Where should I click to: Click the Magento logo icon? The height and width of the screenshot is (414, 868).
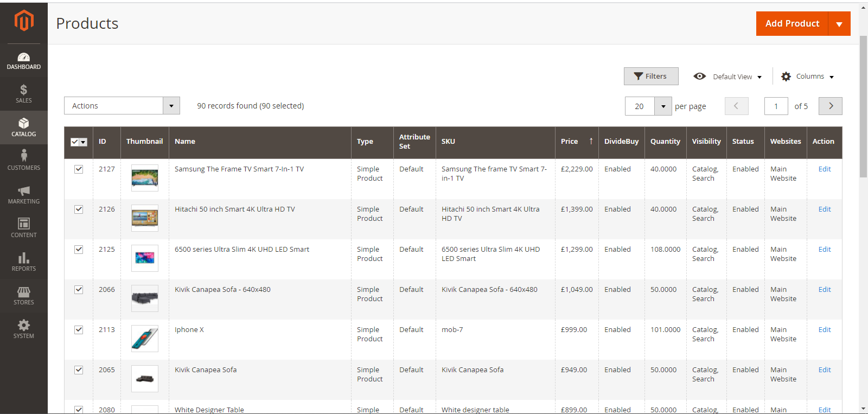tap(24, 21)
